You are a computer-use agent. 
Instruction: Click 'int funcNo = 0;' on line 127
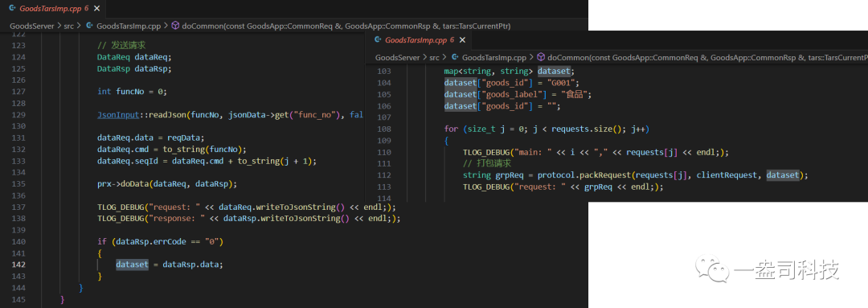click(x=132, y=92)
